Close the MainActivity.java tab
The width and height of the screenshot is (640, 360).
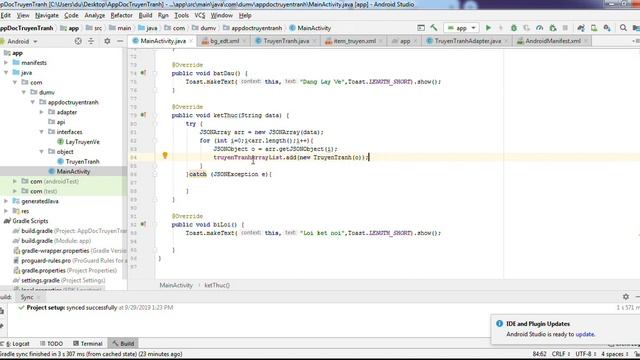pyautogui.click(x=191, y=41)
